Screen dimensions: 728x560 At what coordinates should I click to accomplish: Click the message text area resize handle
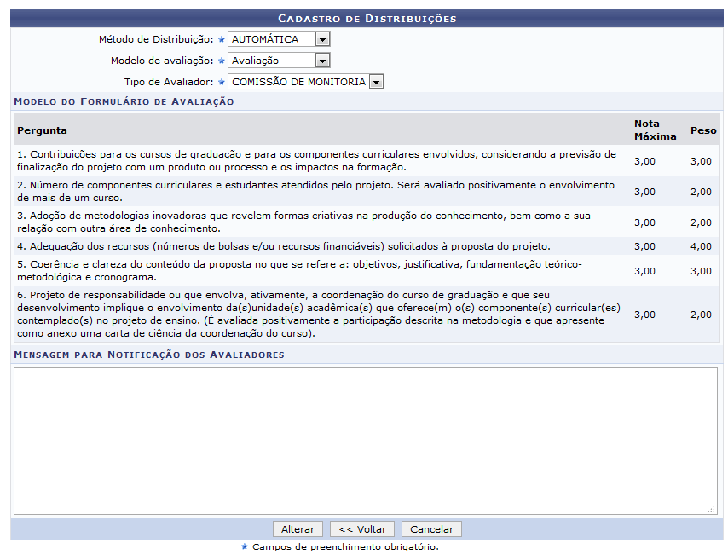[x=712, y=509]
